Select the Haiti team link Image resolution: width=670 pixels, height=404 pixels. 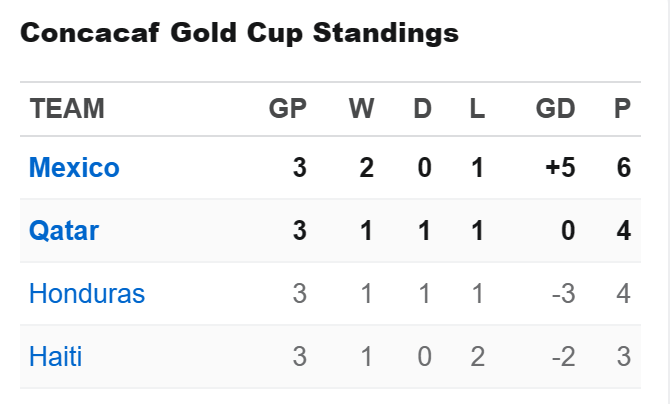(x=56, y=357)
